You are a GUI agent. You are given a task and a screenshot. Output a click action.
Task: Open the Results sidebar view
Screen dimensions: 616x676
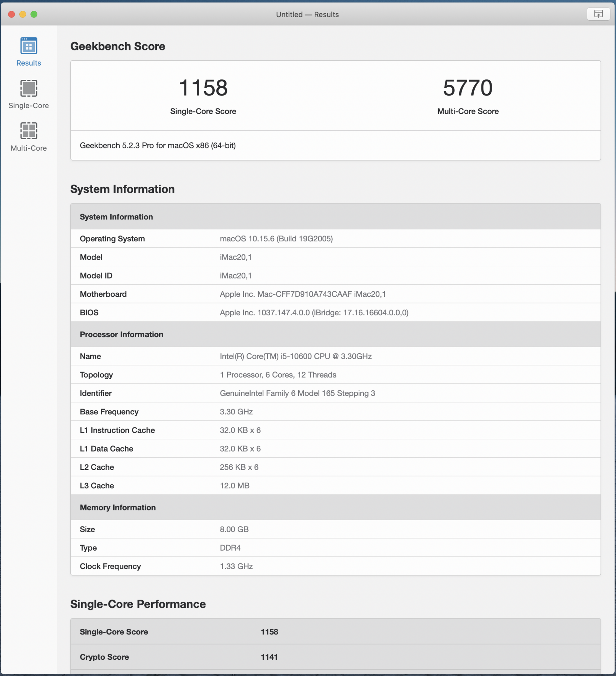pos(29,51)
